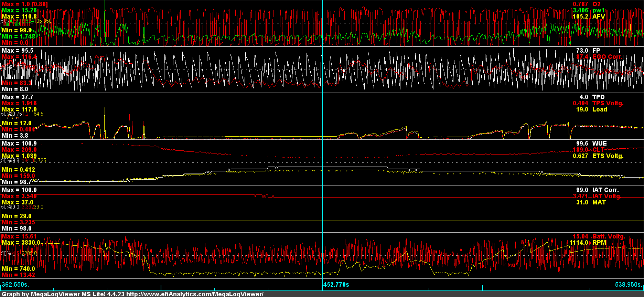This screenshot has width=644, height=297.
Task: Click the 'Min = 8.0' readout
Action: 15,89
